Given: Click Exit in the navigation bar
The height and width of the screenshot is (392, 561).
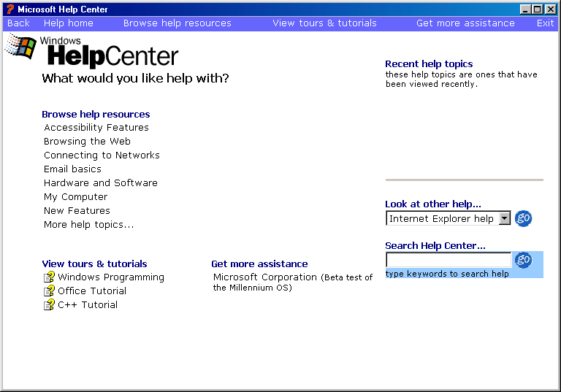Looking at the screenshot, I should (x=545, y=23).
